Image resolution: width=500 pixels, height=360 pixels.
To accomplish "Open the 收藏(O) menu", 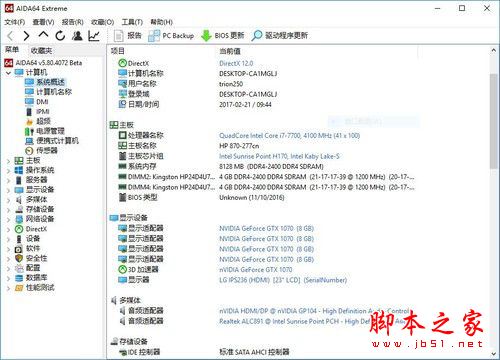I will 102,22.
